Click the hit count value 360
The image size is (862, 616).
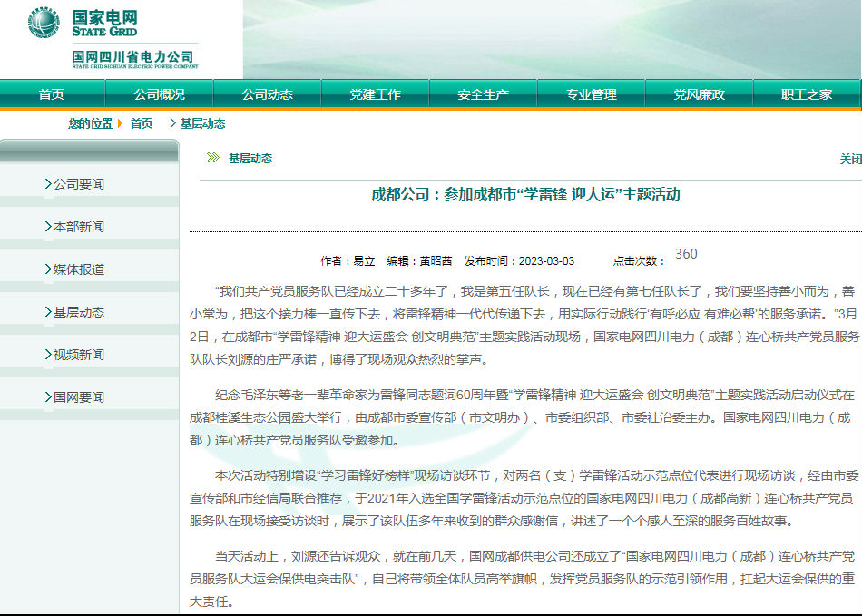click(x=686, y=254)
